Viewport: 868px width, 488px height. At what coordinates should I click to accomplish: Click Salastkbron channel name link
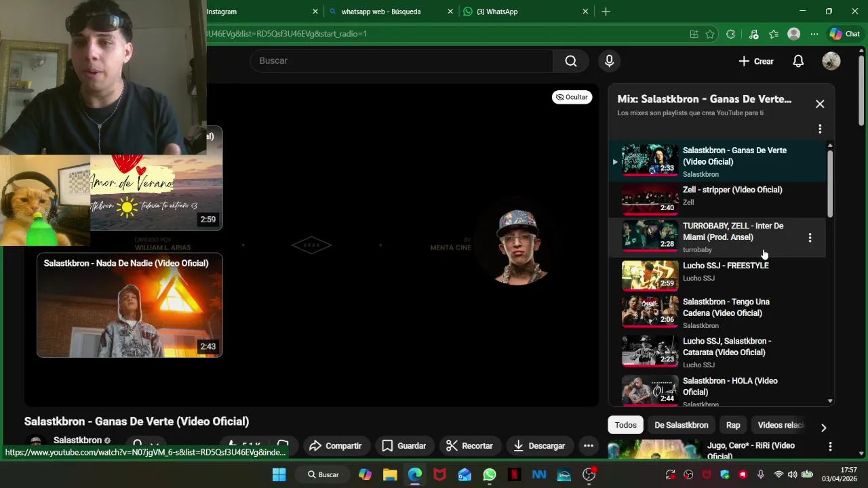77,441
